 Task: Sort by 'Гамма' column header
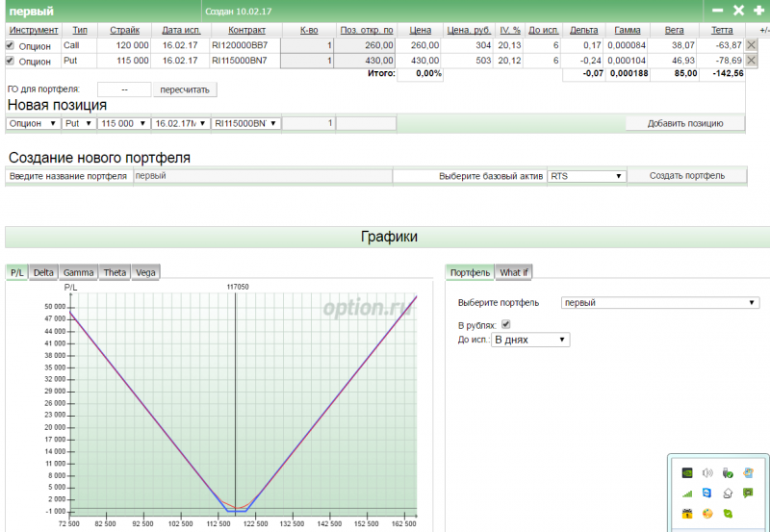click(628, 30)
